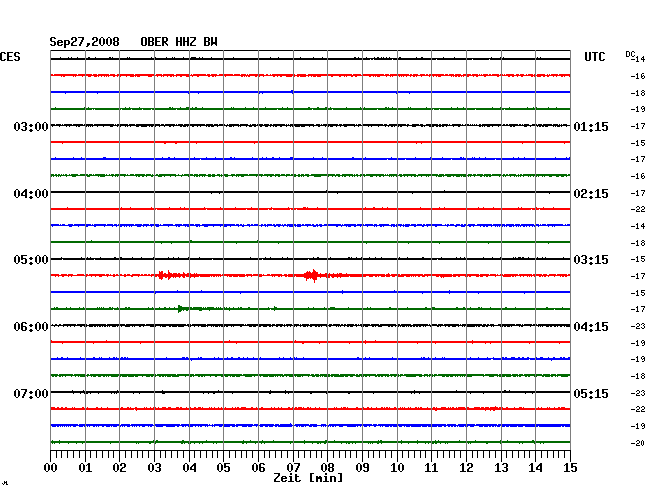The width and height of the screenshot is (650, 494).
Task: Click the 04:00 local time label
Action: [31, 194]
